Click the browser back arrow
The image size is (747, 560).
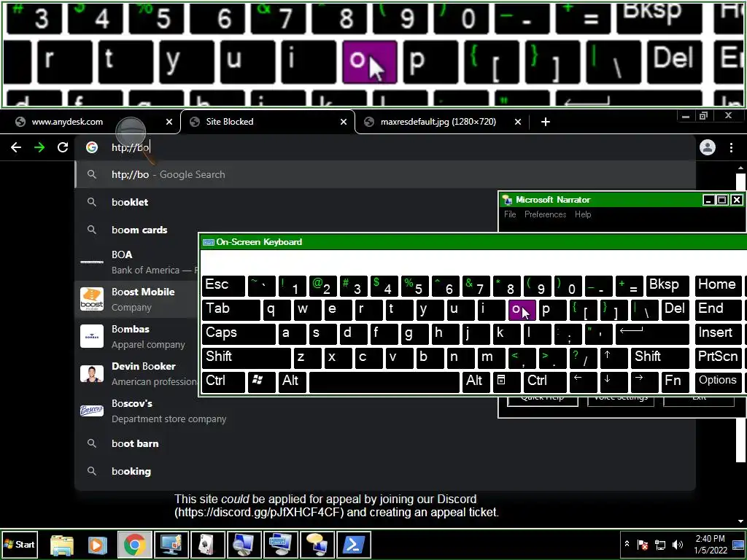16,147
